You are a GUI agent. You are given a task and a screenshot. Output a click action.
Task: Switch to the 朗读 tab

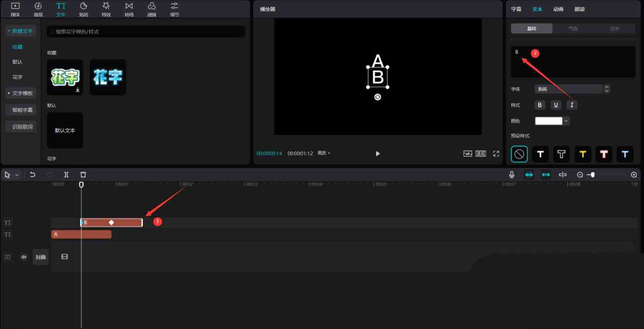point(580,9)
